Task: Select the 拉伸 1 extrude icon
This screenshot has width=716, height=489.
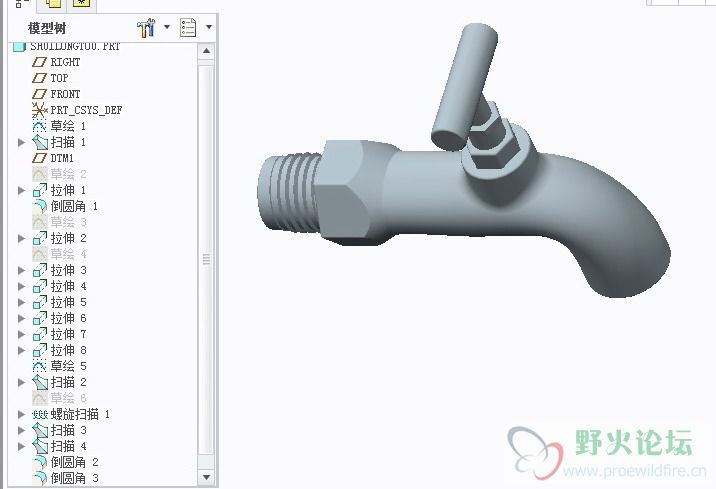Action: tap(40, 190)
